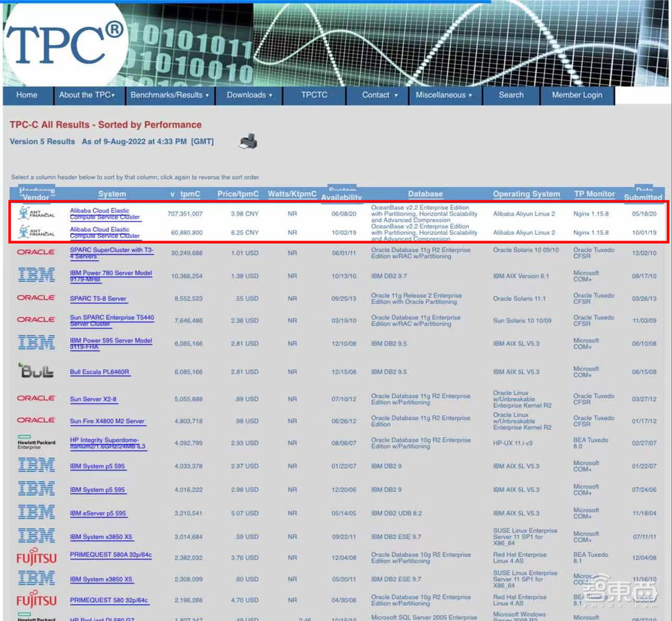The height and width of the screenshot is (621, 672).
Task: Go to the Home tab
Action: click(x=27, y=95)
